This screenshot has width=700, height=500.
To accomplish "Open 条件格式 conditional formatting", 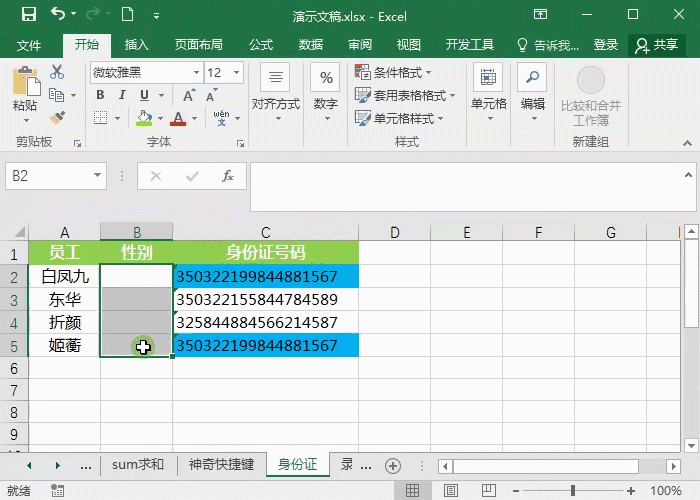I will tap(393, 72).
